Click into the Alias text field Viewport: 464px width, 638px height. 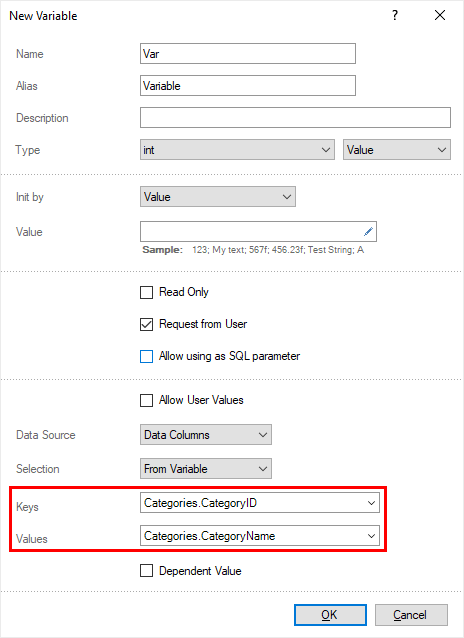(248, 85)
